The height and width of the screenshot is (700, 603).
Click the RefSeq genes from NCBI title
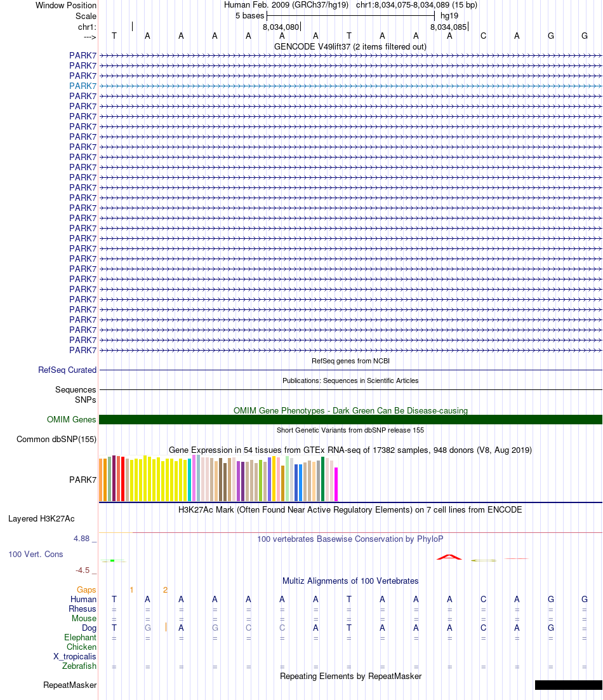[x=350, y=361]
